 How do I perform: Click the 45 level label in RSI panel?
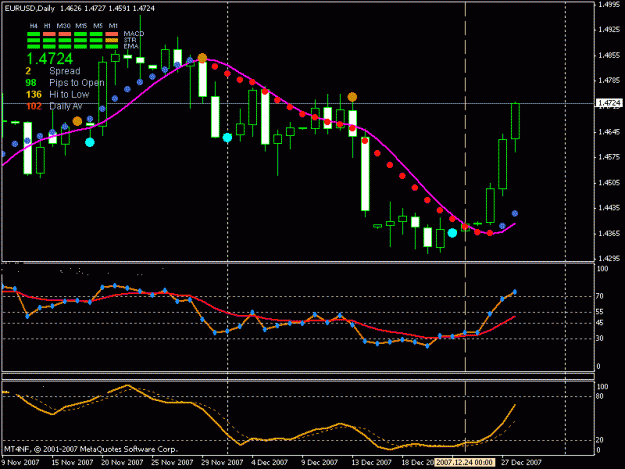tap(600, 323)
